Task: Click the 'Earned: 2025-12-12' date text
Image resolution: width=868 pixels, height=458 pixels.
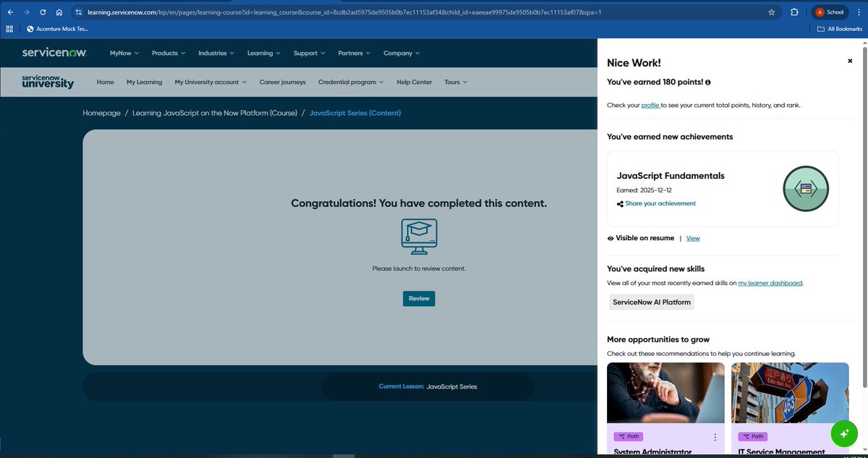Action: [643, 190]
